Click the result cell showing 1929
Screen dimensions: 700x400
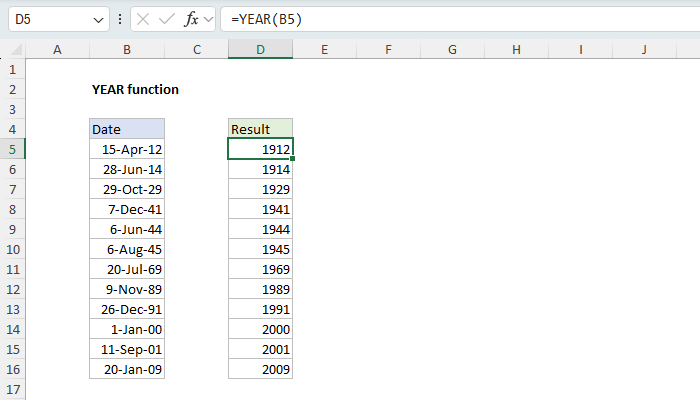click(x=260, y=189)
